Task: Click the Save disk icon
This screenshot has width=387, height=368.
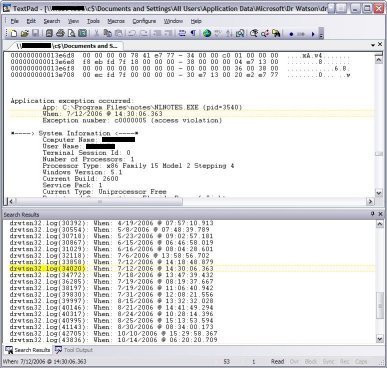Action: [x=35, y=33]
